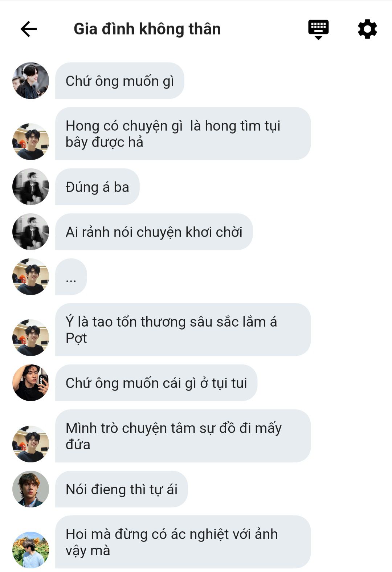Tap avatar next to 'Nói đieng thì tự ái'
392x572 pixels.
tap(31, 489)
